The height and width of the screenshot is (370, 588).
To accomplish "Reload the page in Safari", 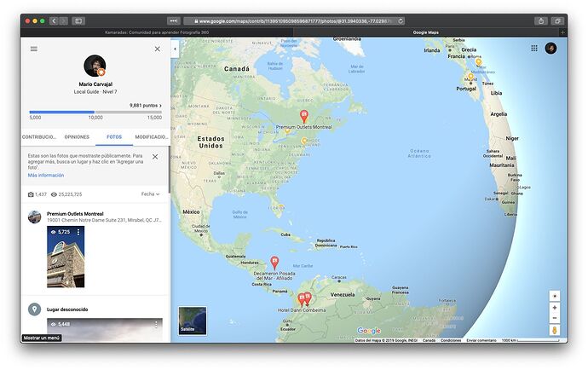I will (x=401, y=21).
